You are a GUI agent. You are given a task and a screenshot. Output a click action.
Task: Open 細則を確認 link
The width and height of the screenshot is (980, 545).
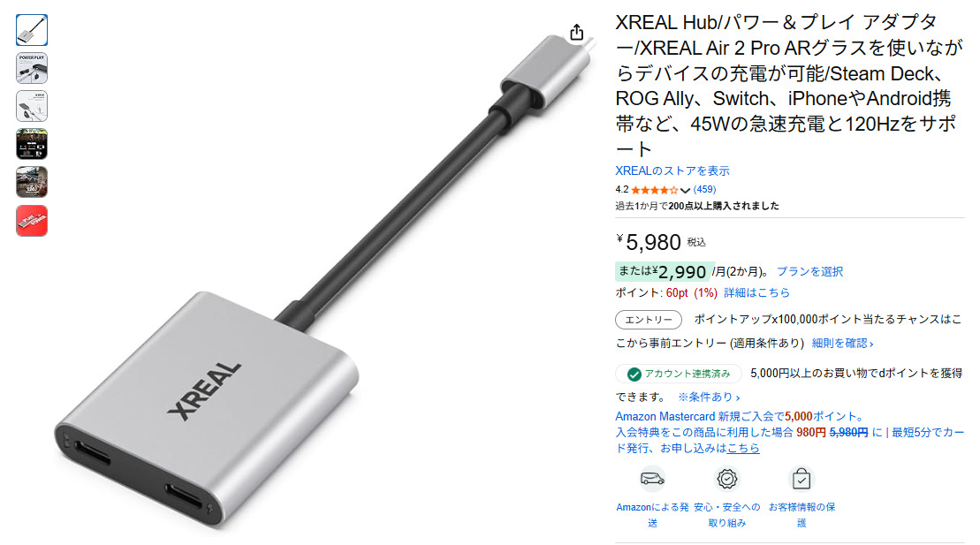coord(842,343)
